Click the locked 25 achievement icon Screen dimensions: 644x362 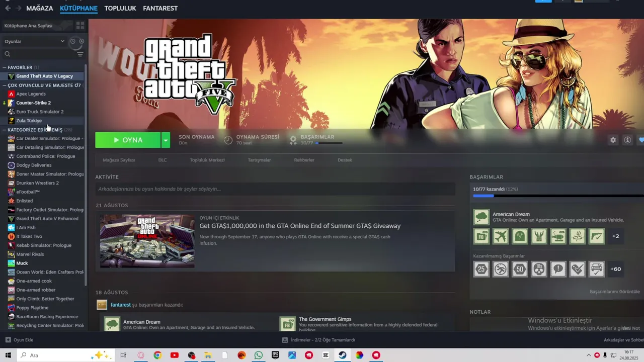[x=481, y=269]
